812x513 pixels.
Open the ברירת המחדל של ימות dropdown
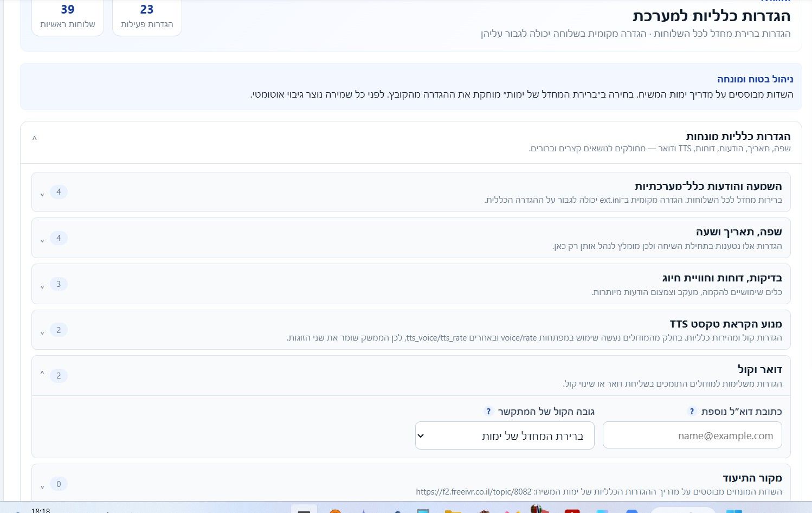click(x=505, y=435)
